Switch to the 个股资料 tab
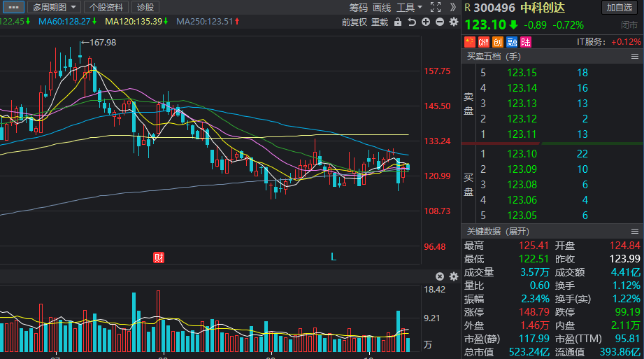 coord(106,8)
